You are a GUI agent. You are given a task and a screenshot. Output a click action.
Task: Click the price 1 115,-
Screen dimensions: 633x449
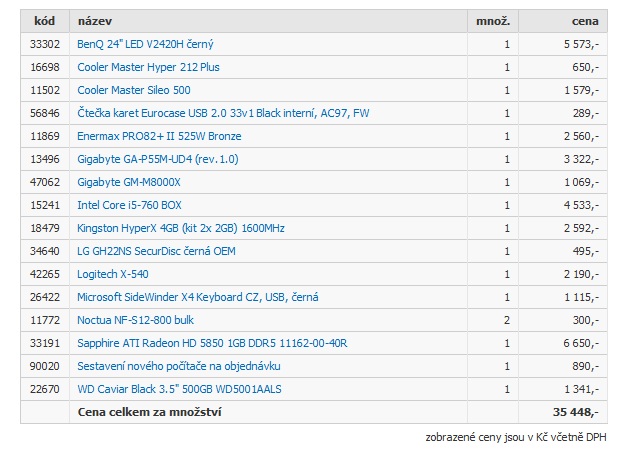(581, 297)
